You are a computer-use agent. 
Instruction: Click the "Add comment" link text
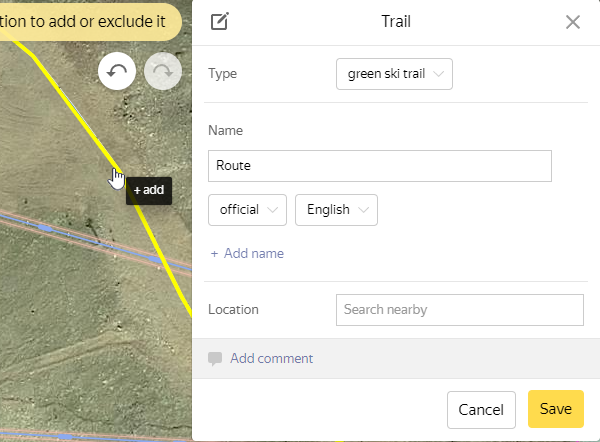(271, 359)
